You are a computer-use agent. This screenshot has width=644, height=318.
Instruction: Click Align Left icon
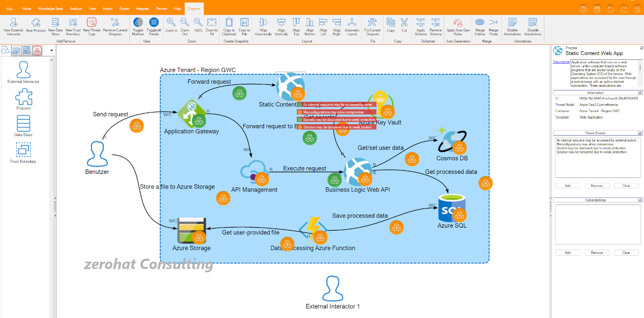(x=323, y=26)
